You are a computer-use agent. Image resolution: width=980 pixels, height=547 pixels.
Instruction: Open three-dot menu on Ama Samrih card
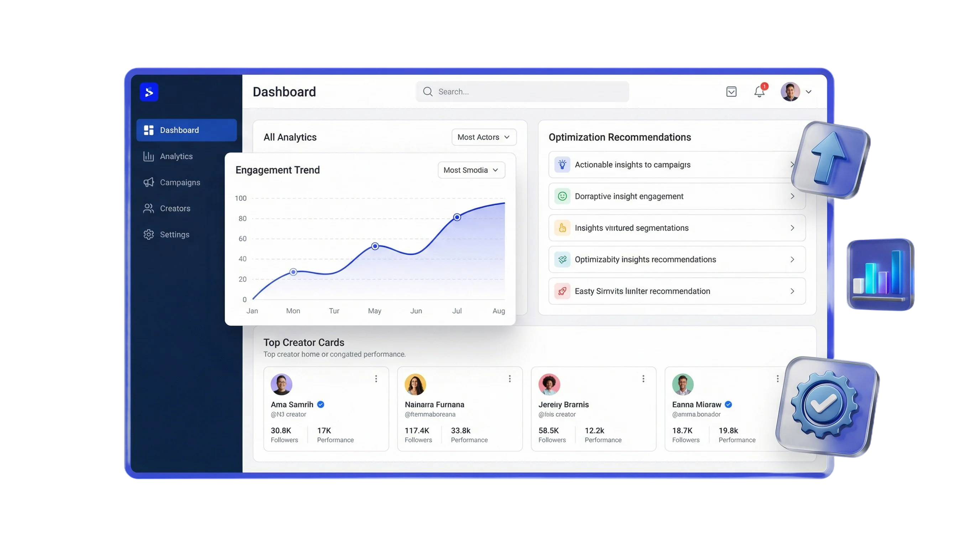pyautogui.click(x=376, y=379)
